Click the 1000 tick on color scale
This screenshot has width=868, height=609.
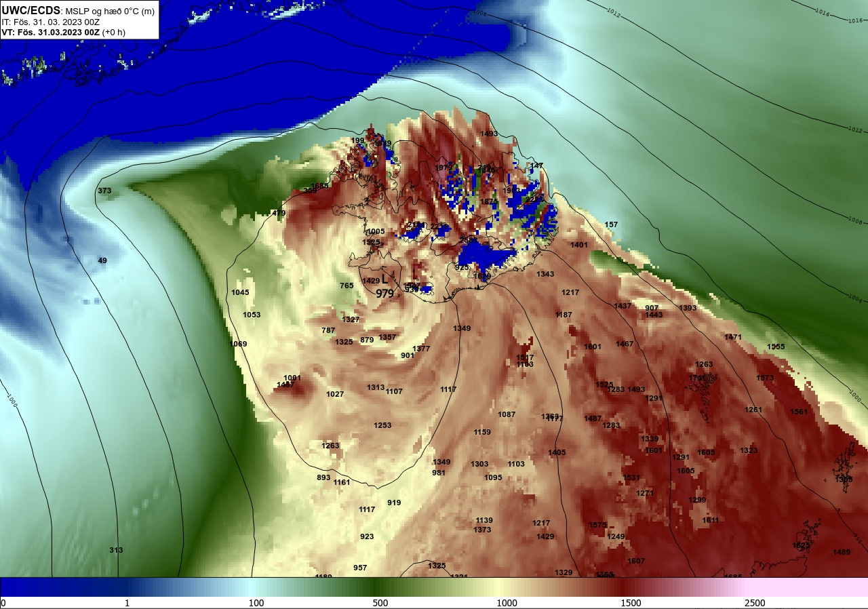point(507,603)
